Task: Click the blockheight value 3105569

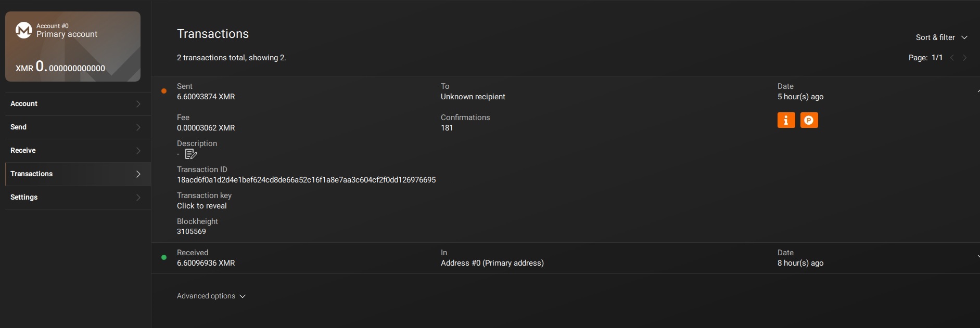Action: coord(192,231)
